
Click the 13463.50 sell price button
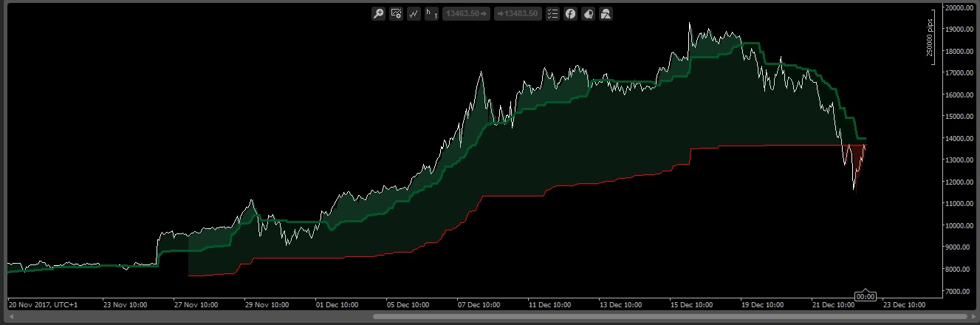[x=466, y=13]
